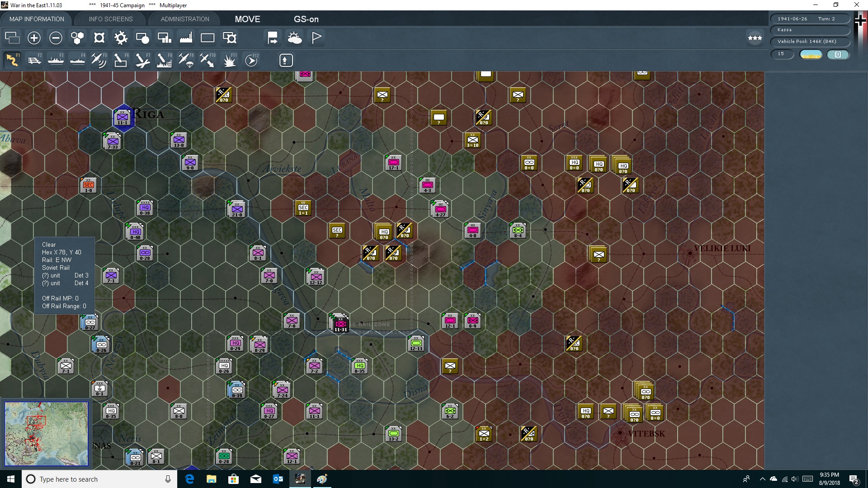The image size is (868, 488).
Task: Click the Velikie Luki city marker
Action: (x=690, y=253)
